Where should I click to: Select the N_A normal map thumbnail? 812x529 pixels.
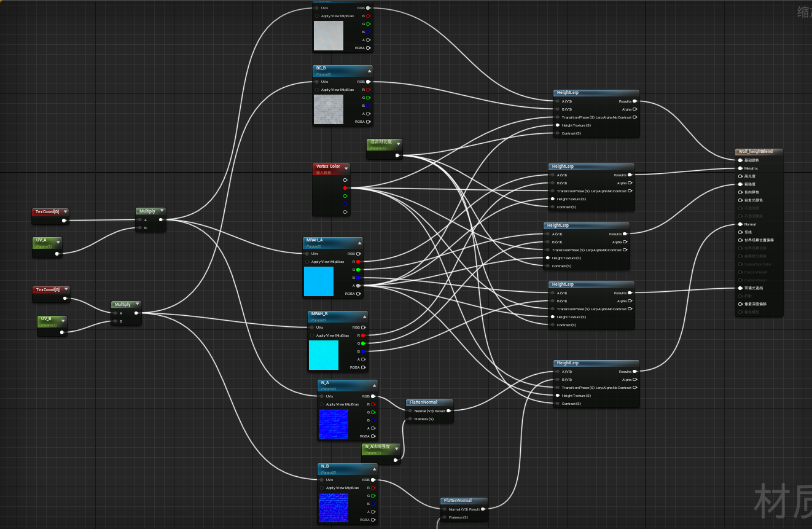tap(334, 424)
